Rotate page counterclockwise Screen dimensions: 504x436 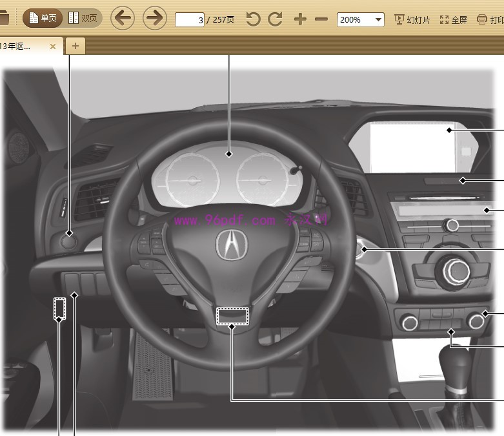pos(253,19)
